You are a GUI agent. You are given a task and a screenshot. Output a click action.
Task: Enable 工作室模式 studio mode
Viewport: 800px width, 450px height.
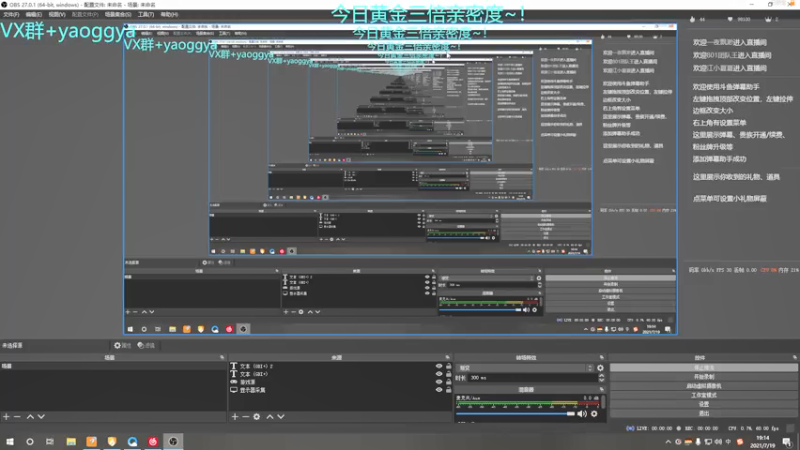click(704, 395)
